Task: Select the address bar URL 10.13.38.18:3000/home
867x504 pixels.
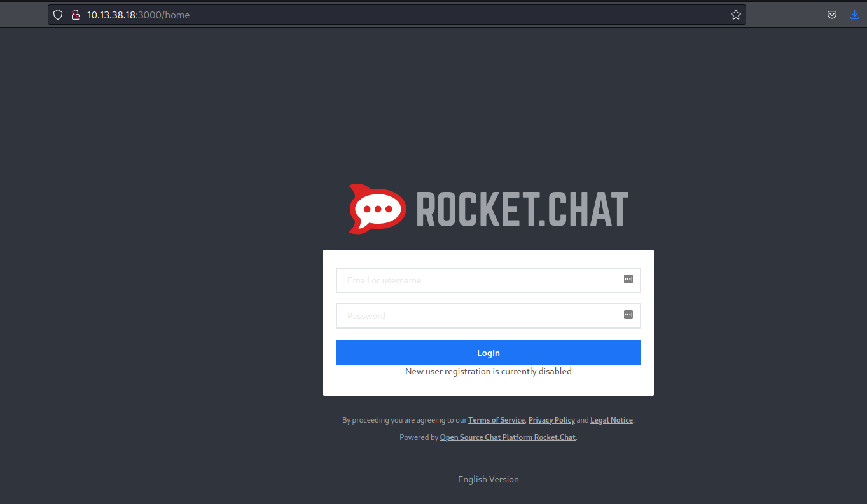Action: (138, 15)
